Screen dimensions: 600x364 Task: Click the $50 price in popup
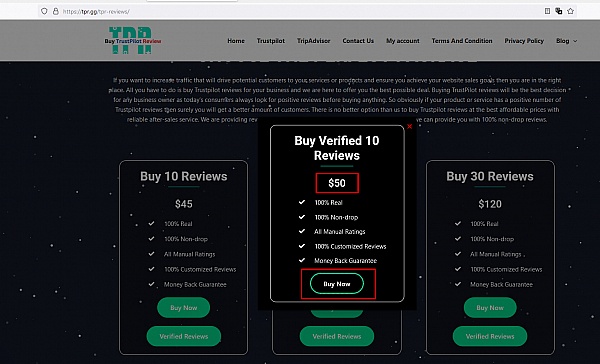pyautogui.click(x=337, y=183)
